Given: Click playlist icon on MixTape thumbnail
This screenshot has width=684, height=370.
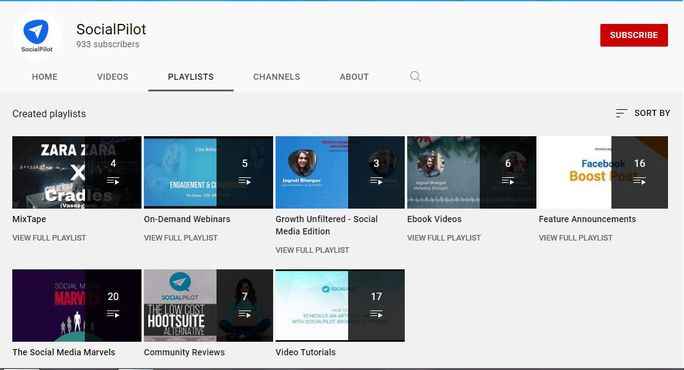Looking at the screenshot, I should (113, 181).
